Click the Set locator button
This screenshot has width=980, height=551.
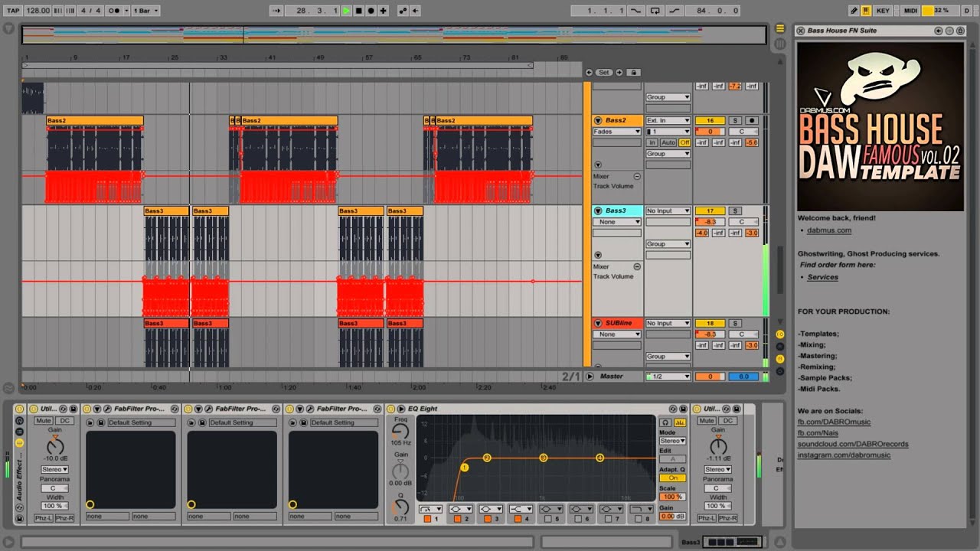(x=604, y=72)
